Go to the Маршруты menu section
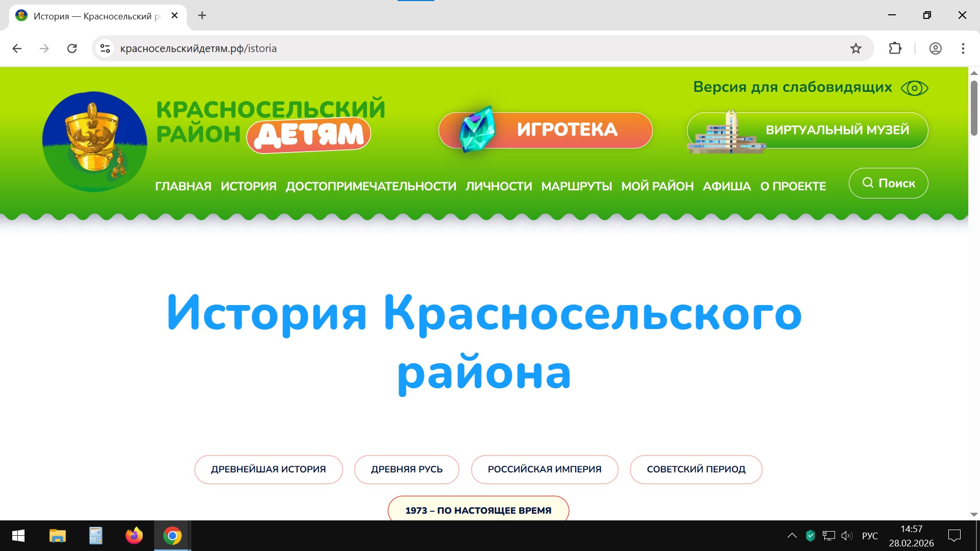 [576, 186]
